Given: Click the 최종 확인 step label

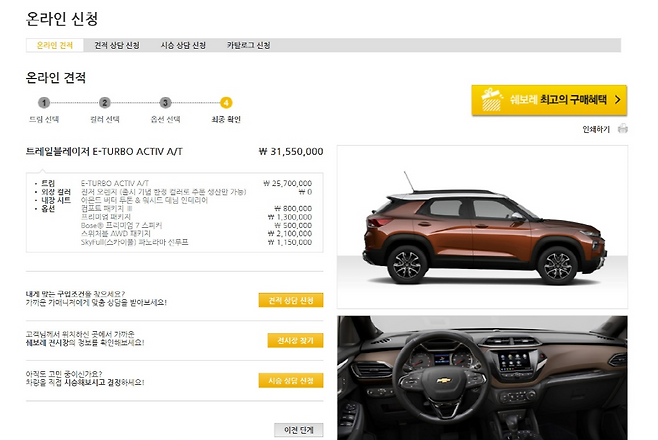Looking at the screenshot, I should coord(226,120).
